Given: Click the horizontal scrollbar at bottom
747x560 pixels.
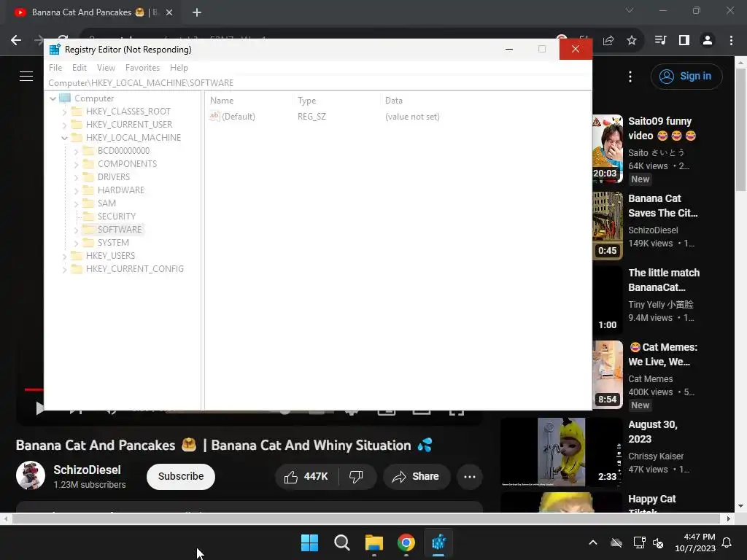Looking at the screenshot, I should (x=366, y=518).
